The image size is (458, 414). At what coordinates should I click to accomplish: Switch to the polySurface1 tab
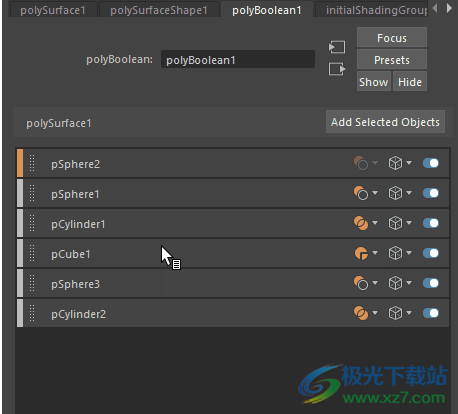coord(53,10)
